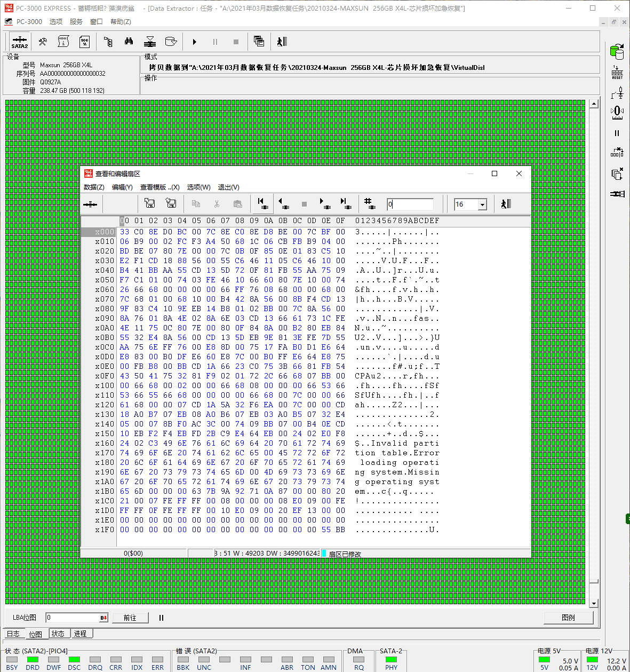Click the green disk copy icon in right sidebar
This screenshot has height=672, width=630.
617,52
